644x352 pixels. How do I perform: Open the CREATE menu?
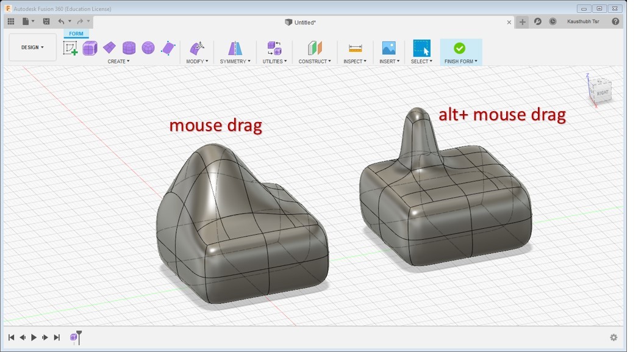[118, 61]
